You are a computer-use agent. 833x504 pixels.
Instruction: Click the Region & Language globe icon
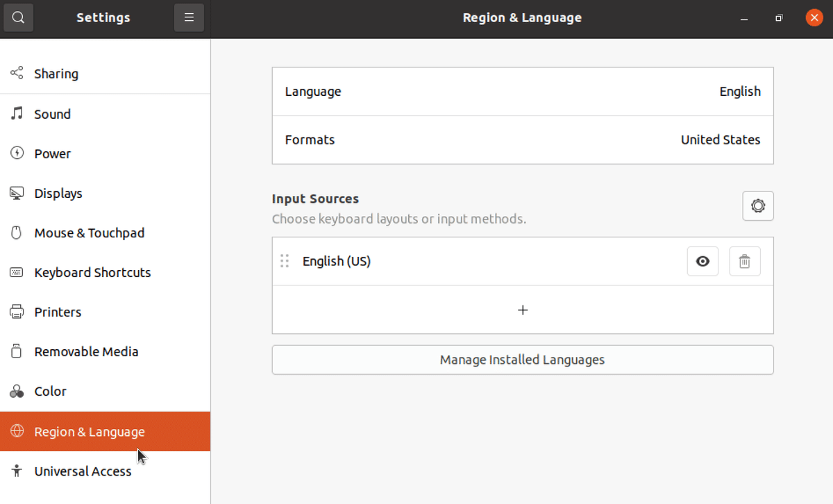tap(17, 431)
